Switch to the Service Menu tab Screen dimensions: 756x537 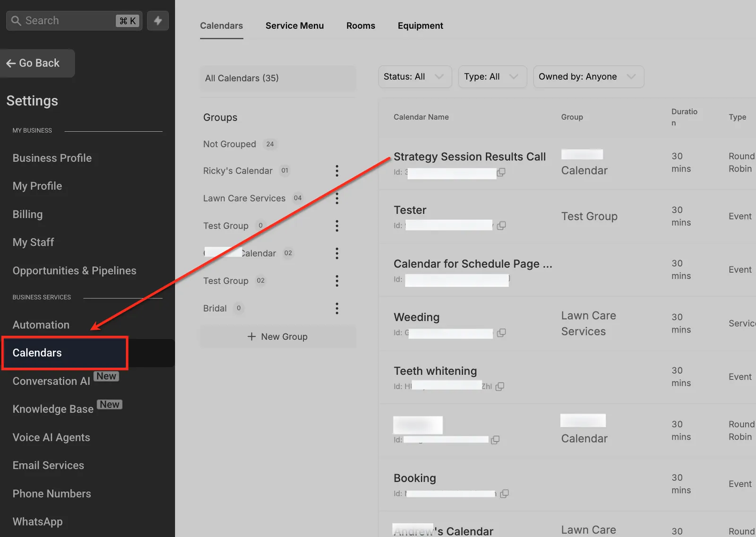[x=294, y=26]
